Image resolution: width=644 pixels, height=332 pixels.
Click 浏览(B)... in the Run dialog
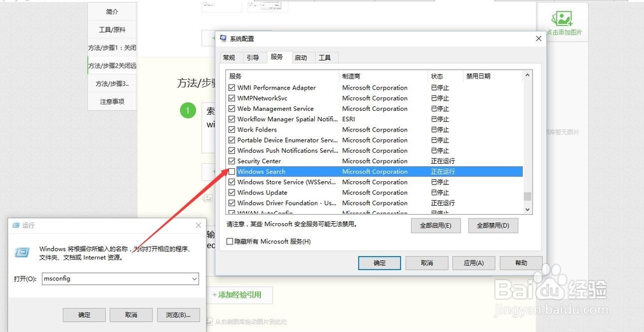point(178,315)
